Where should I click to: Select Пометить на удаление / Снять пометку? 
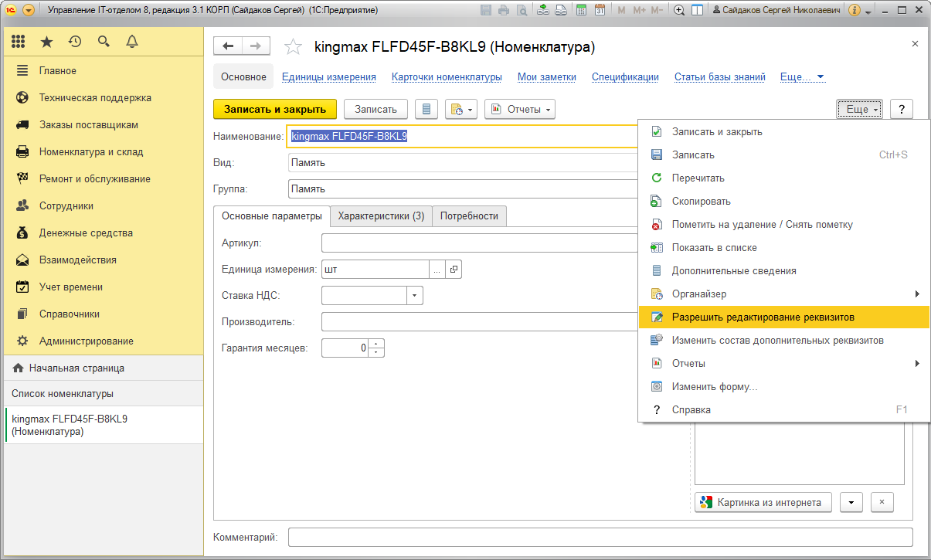(783, 224)
